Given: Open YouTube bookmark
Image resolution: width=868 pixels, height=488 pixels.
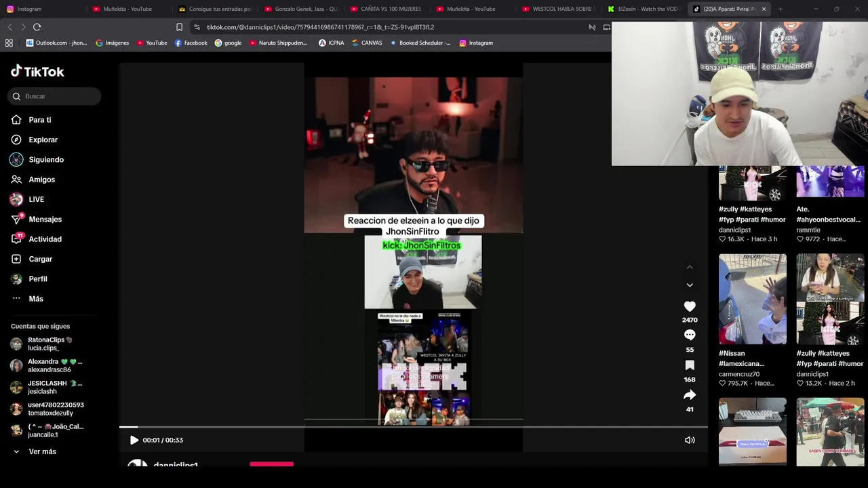Looking at the screenshot, I should (x=152, y=43).
